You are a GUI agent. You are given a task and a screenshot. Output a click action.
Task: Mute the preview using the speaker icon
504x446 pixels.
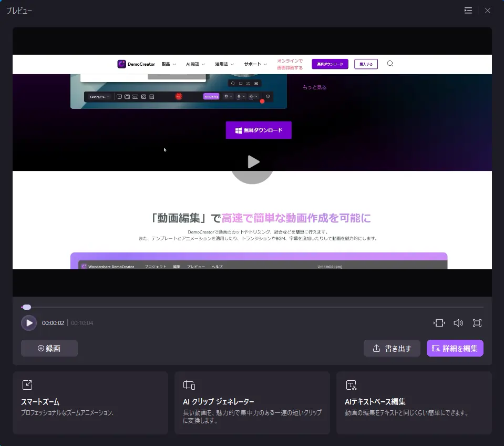pyautogui.click(x=458, y=323)
